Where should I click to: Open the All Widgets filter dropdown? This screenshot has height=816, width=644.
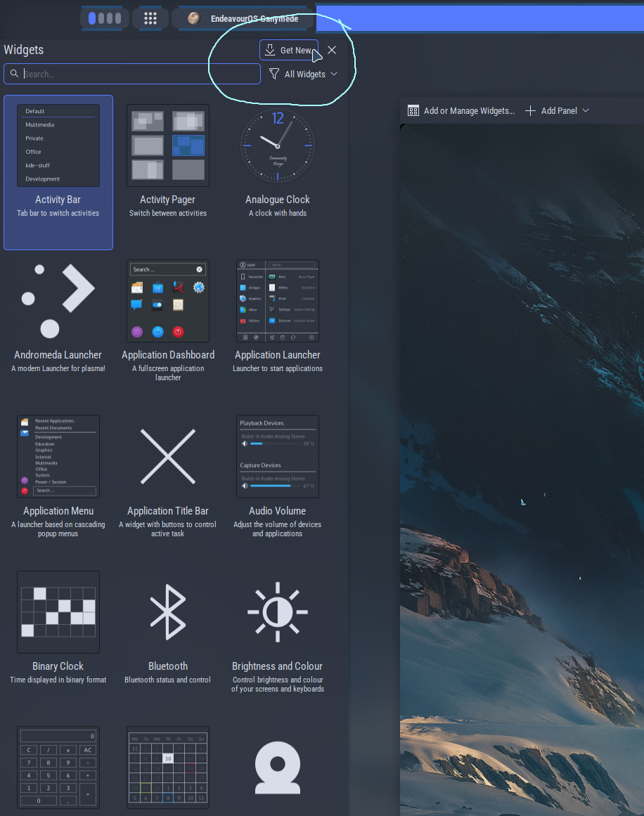(x=304, y=74)
